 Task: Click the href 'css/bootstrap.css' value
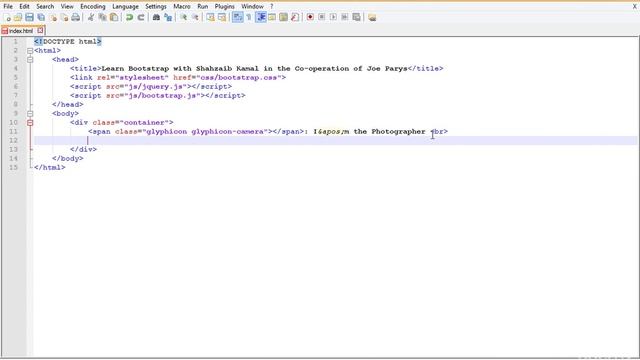click(238, 78)
